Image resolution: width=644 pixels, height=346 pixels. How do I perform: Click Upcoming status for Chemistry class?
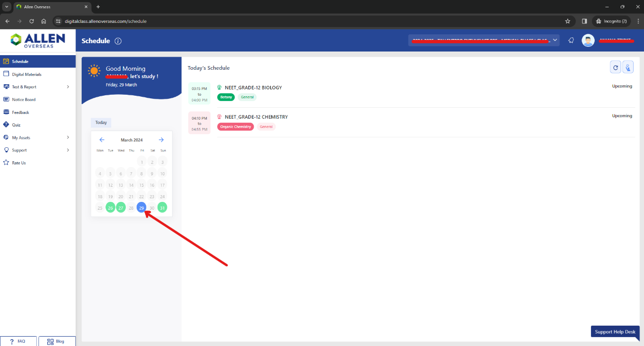(622, 116)
